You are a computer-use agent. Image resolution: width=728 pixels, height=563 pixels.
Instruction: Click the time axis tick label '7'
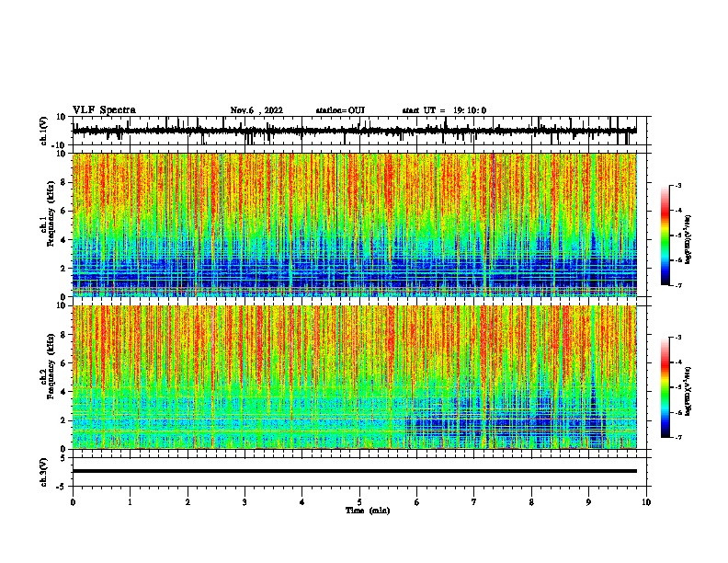click(474, 502)
